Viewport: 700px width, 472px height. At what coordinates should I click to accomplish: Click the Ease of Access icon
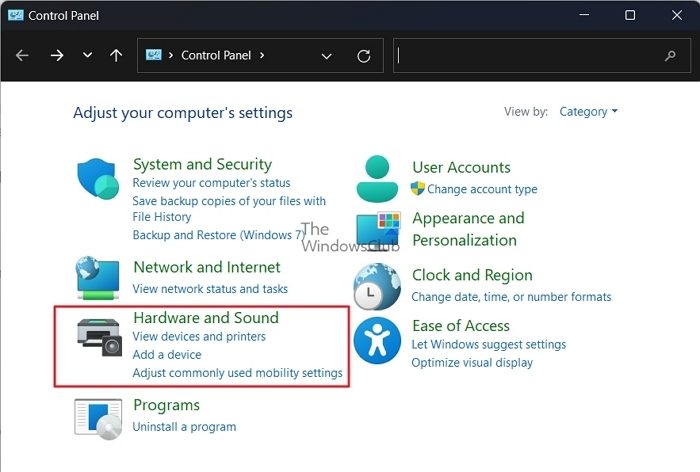pos(377,340)
